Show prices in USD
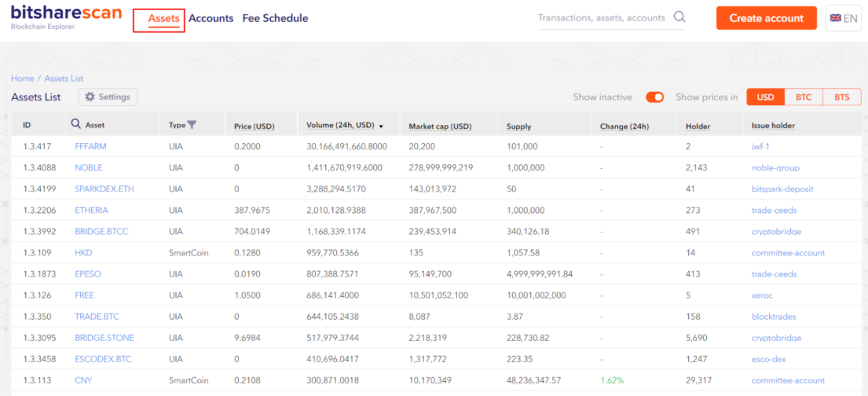The height and width of the screenshot is (396, 868). click(765, 97)
